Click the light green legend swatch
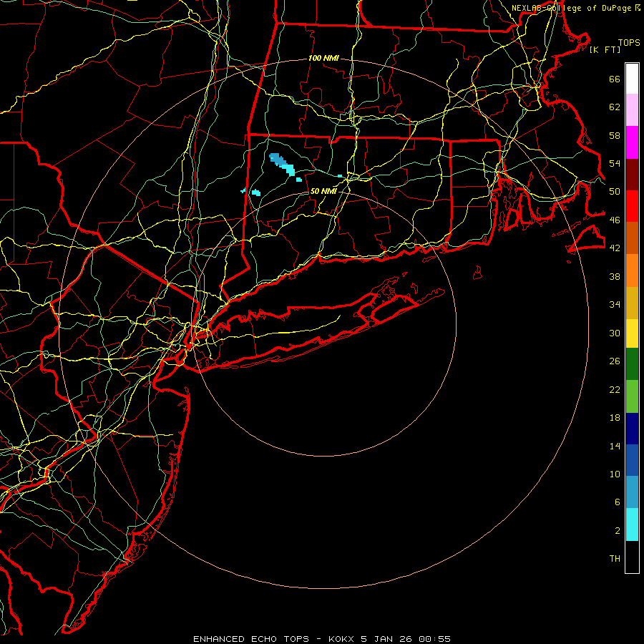This screenshot has height=644, width=644. click(x=632, y=396)
